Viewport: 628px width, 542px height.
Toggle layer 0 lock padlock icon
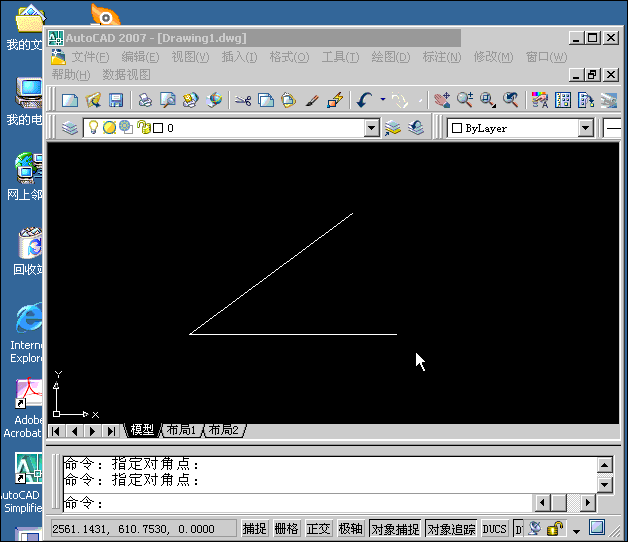click(x=143, y=127)
